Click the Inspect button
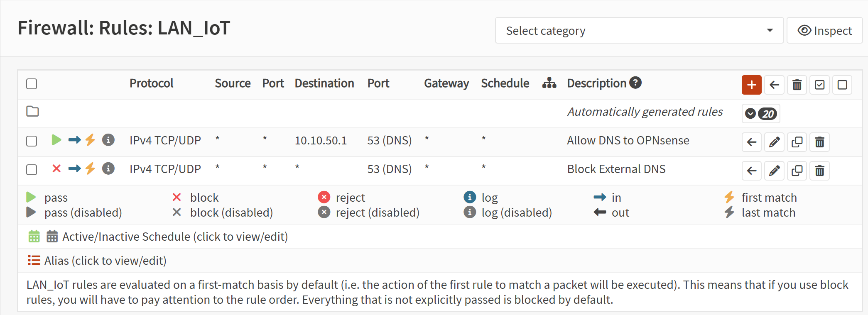Viewport: 868px width, 315px height. pyautogui.click(x=824, y=31)
